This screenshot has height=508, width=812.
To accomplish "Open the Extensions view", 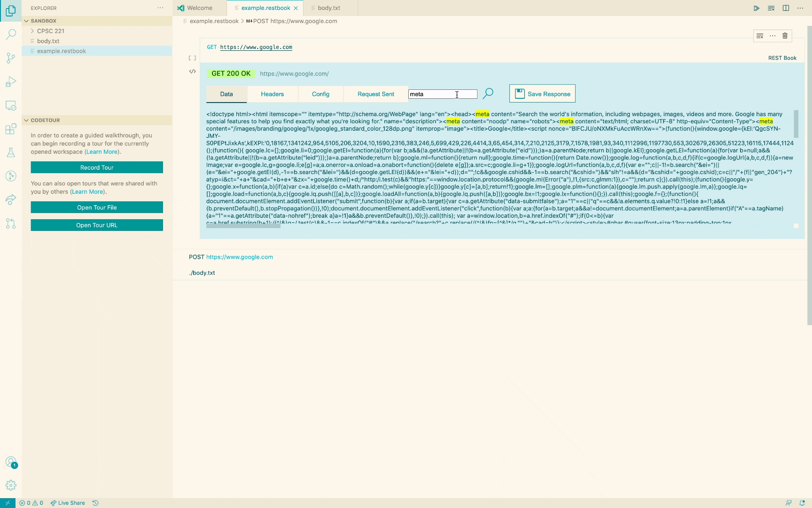I will pyautogui.click(x=11, y=129).
